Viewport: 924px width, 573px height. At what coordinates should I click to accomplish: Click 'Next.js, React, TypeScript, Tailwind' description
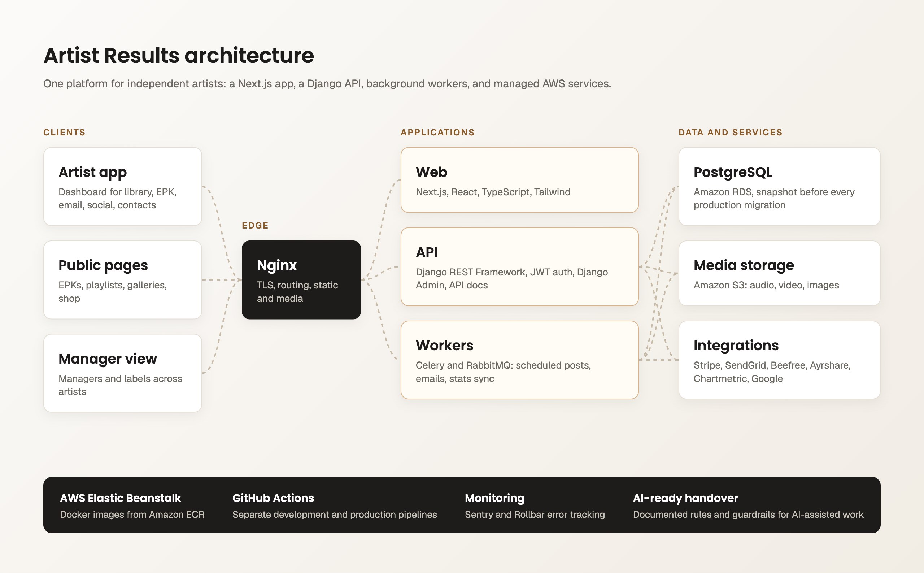click(x=493, y=192)
